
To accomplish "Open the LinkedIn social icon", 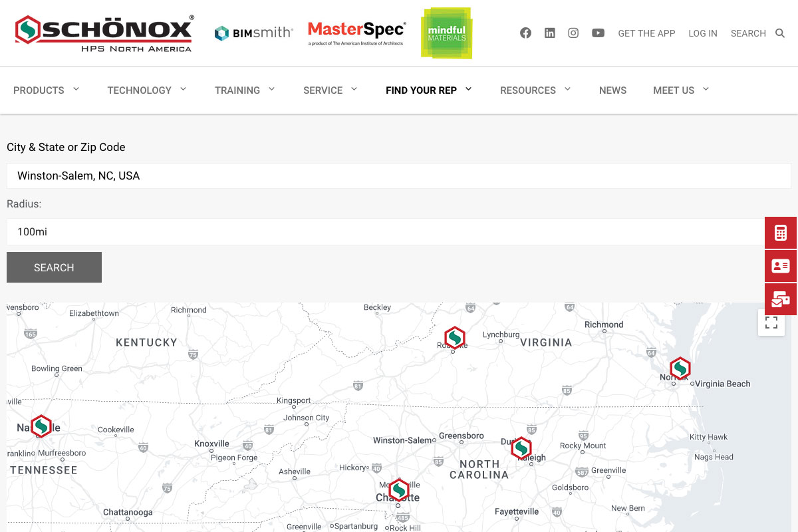I will pyautogui.click(x=549, y=33).
